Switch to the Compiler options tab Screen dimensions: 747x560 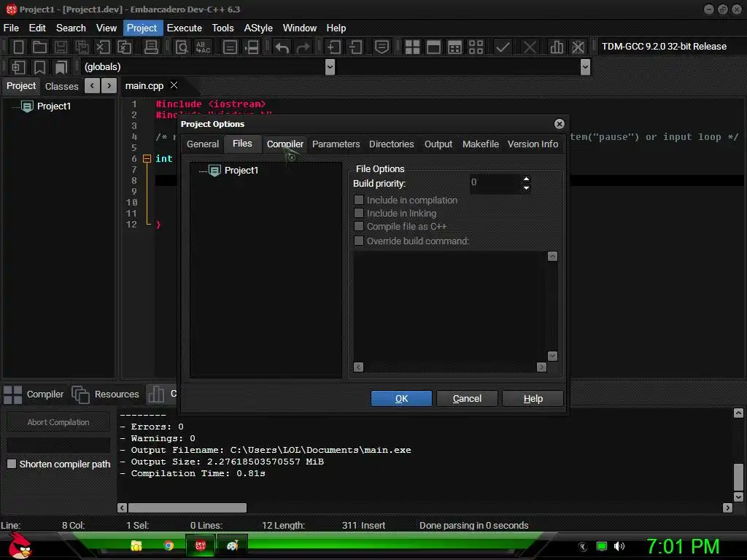tap(285, 144)
